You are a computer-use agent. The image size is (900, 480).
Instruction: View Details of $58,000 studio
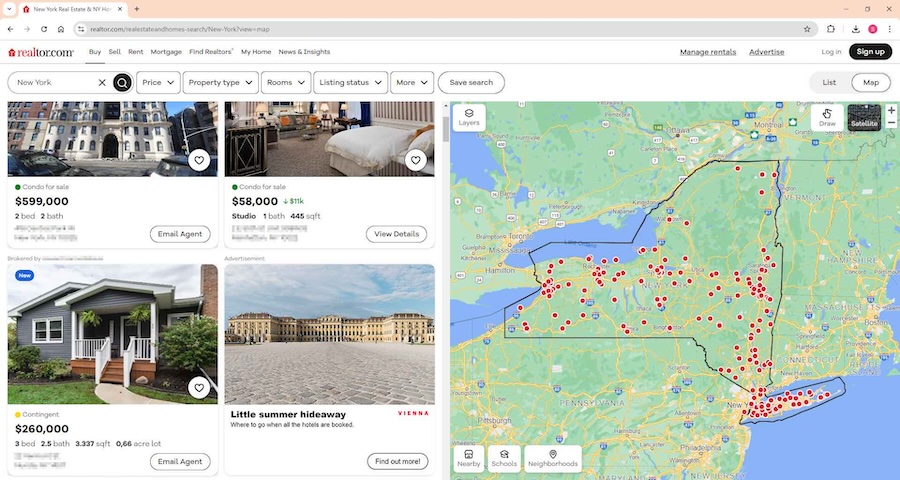(397, 234)
